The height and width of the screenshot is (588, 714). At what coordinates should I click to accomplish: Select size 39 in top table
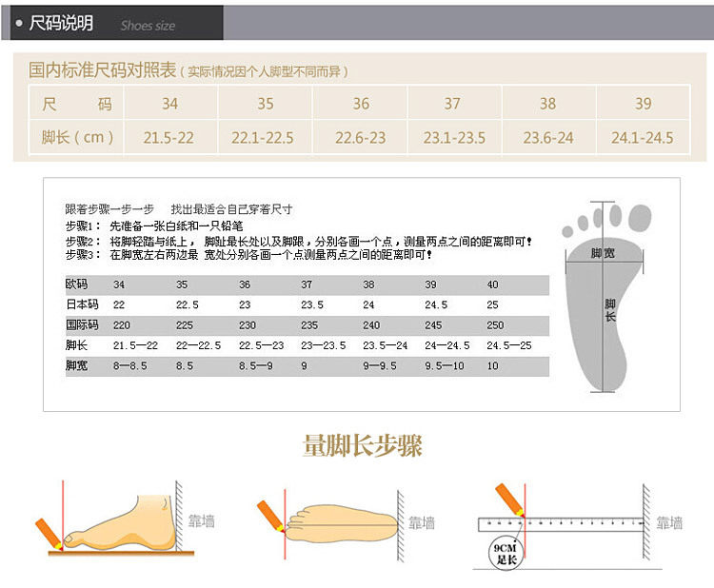[x=644, y=104]
